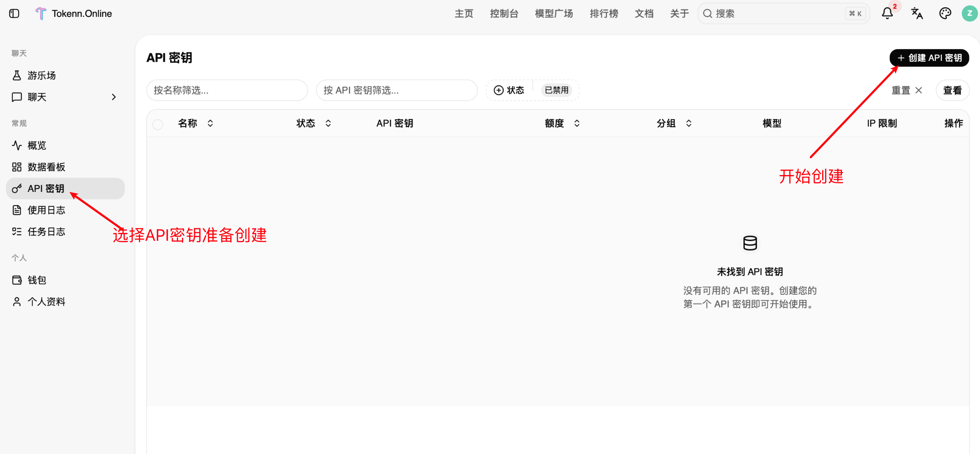Click 创建 API 密钥 button
This screenshot has width=980, height=454.
coord(929,58)
